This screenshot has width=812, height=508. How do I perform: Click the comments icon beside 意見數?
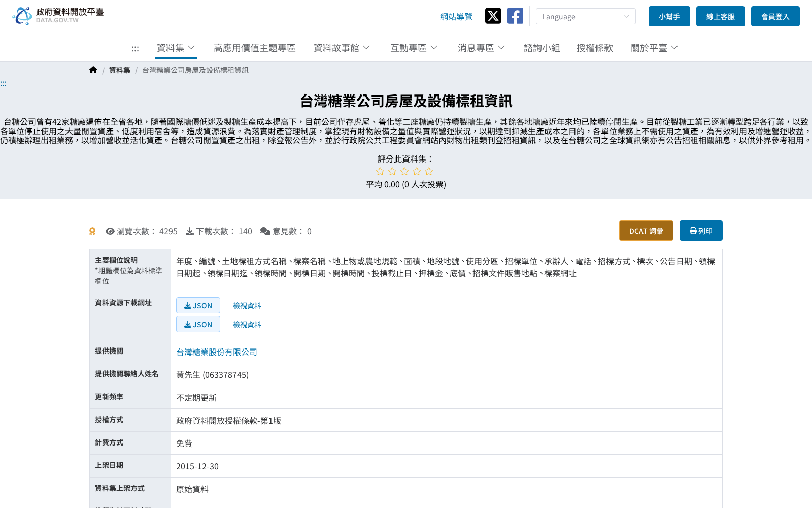click(265, 231)
